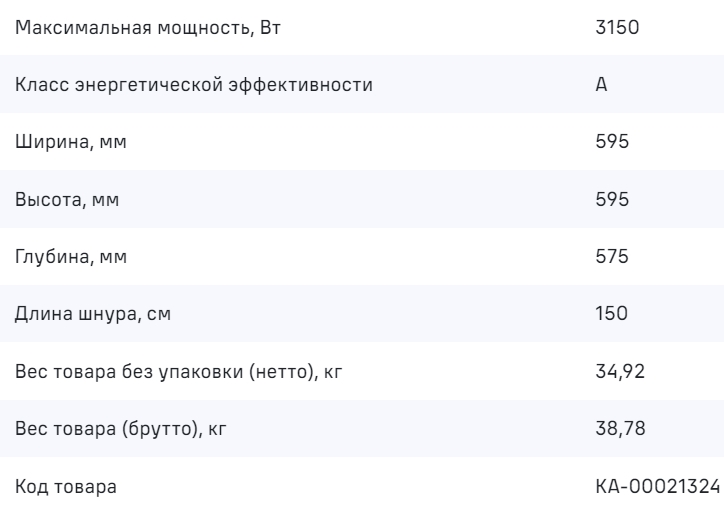Click the gross weight value 38,78
The image size is (724, 510).
620,430
